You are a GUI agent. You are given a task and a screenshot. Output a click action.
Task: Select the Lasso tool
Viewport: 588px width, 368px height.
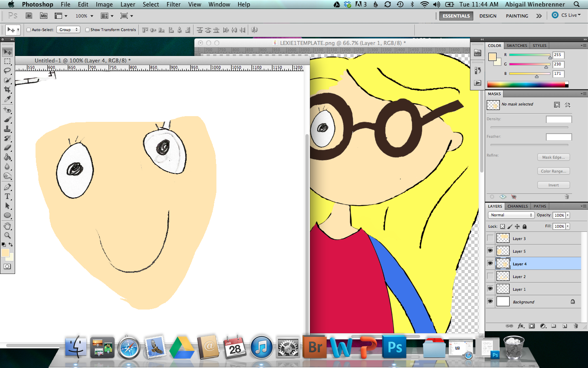pyautogui.click(x=7, y=71)
